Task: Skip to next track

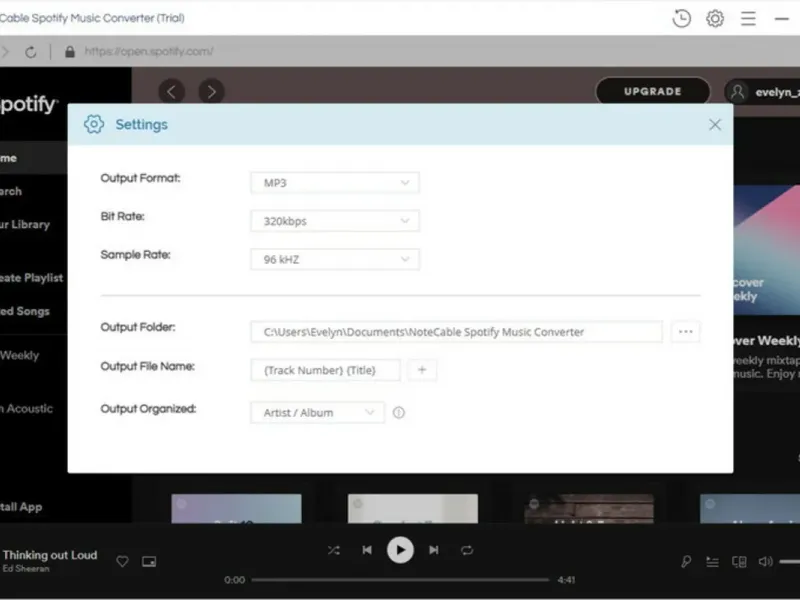Action: coord(434,550)
